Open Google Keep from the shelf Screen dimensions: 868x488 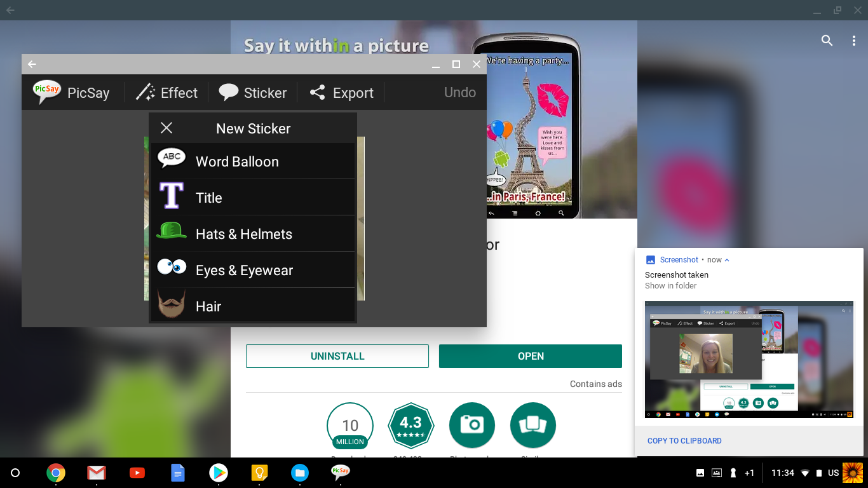tap(259, 473)
